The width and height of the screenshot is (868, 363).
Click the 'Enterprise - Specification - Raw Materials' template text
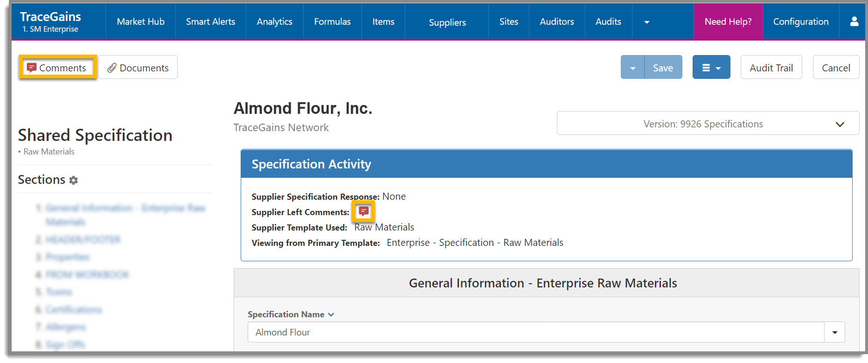click(x=475, y=243)
